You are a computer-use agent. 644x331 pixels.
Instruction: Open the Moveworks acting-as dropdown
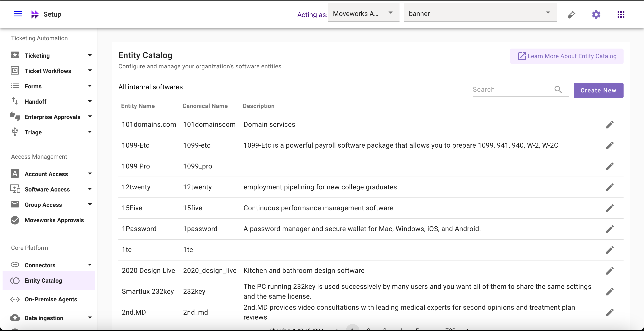click(363, 13)
